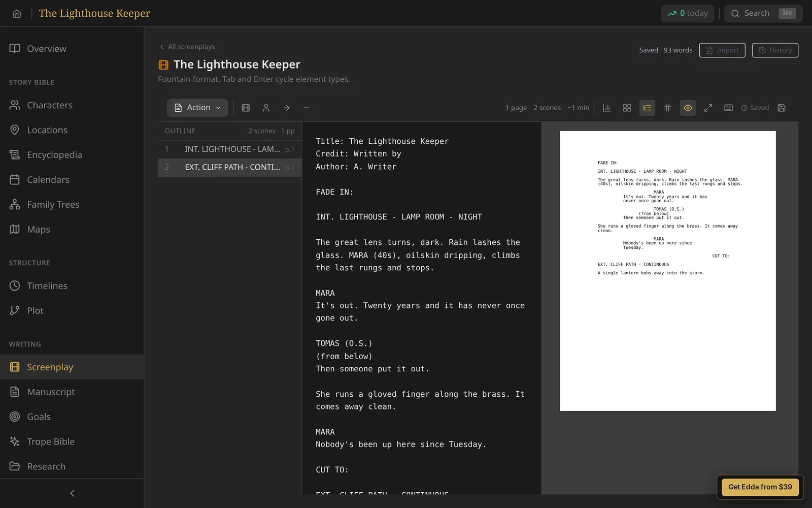The image size is (812, 508).
Task: Insert a character element with the person icon
Action: [266, 108]
